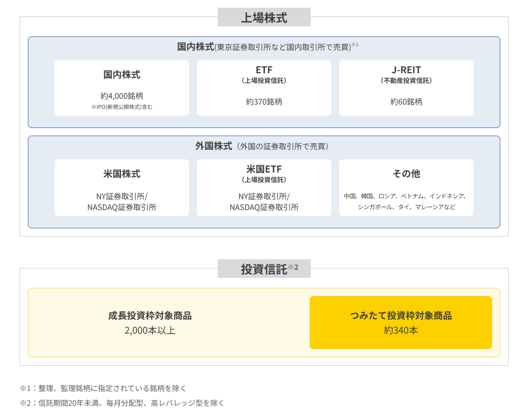Click the 外国株式 section heading text
532x417 pixels.
(213, 146)
